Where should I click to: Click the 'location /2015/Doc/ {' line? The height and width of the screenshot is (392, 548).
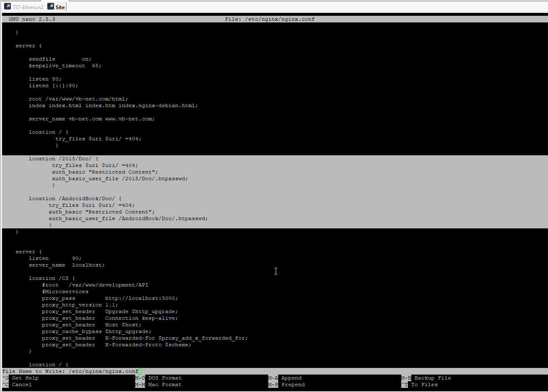point(64,159)
